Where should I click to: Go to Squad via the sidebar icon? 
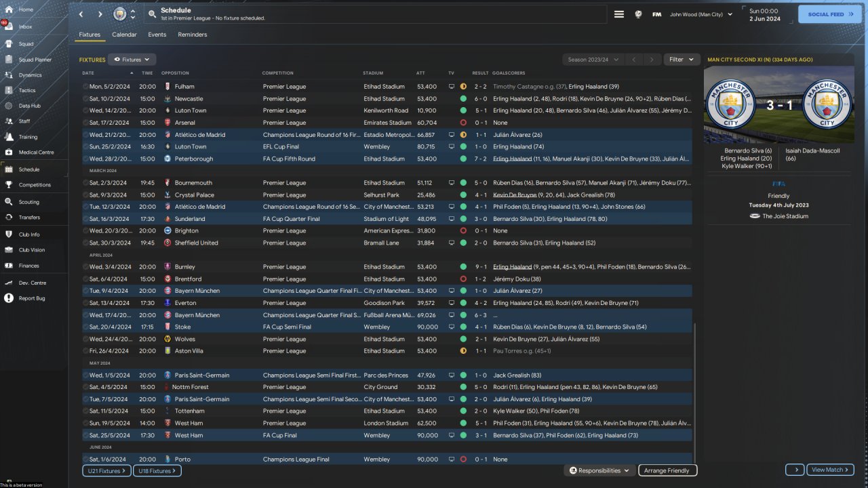[9, 43]
